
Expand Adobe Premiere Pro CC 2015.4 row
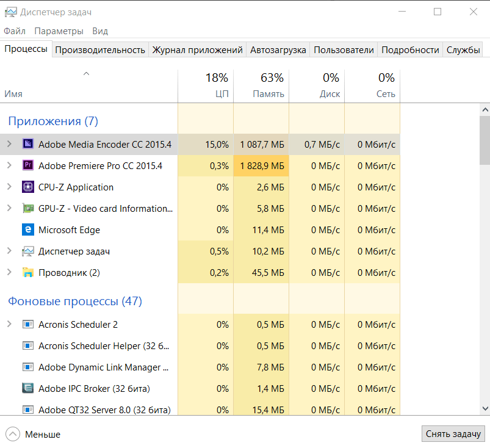tap(9, 165)
